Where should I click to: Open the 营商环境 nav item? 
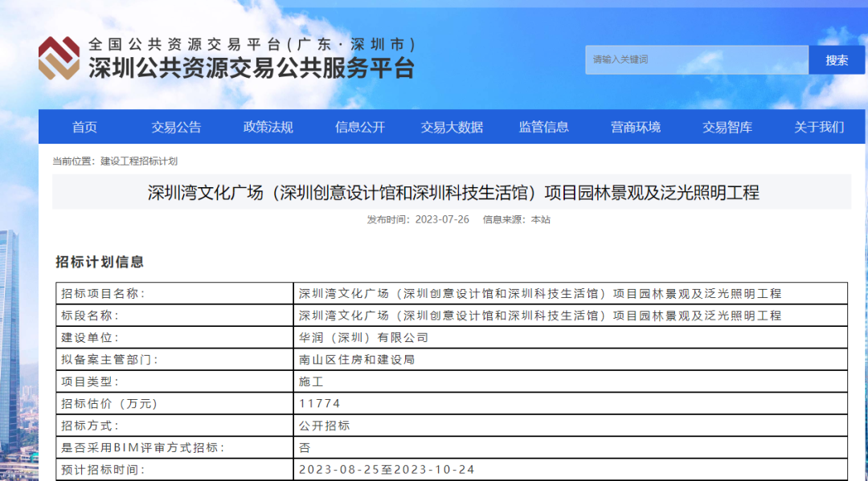pos(636,127)
